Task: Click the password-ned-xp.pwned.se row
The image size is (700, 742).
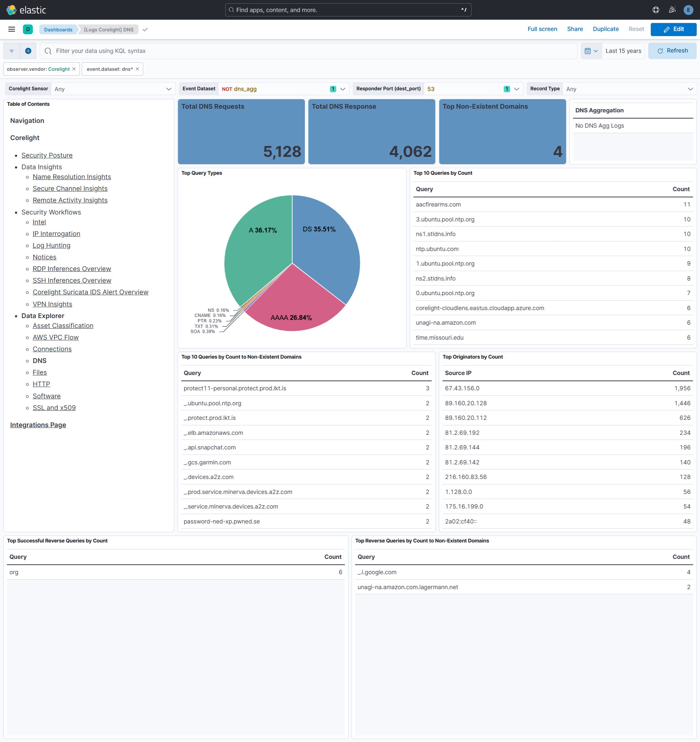Action: pos(306,521)
